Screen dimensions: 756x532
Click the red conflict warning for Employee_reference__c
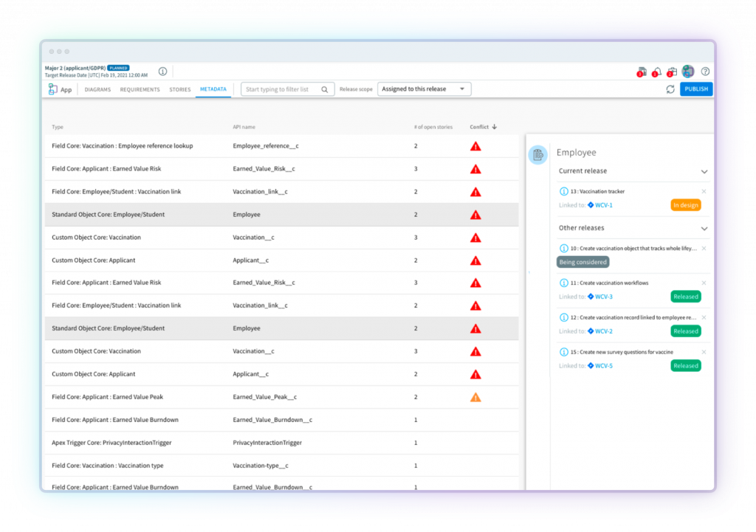tap(475, 146)
